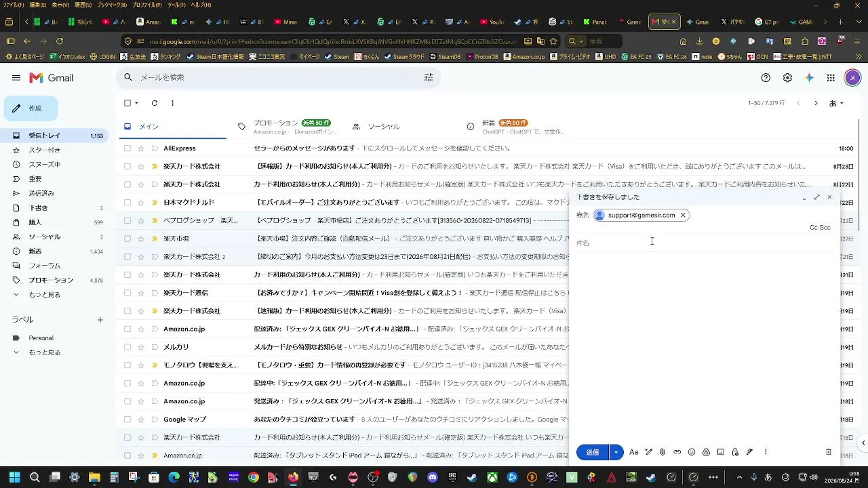
Task: Open search options filter in the mail search bar
Action: (429, 77)
